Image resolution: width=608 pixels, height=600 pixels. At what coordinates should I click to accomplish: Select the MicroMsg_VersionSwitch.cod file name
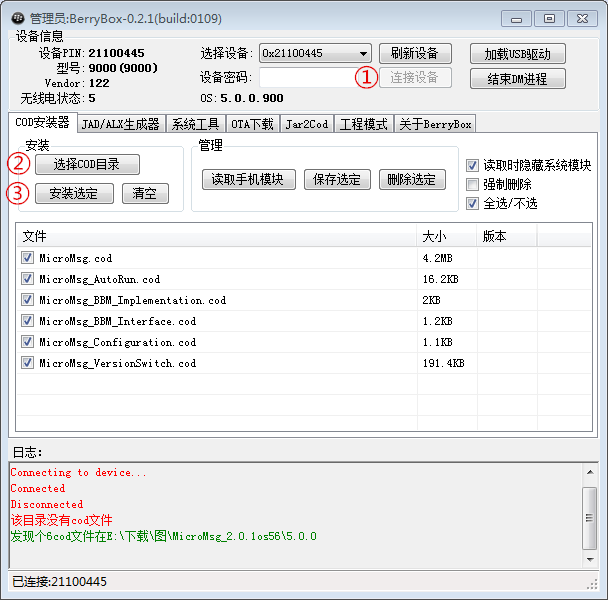click(118, 363)
